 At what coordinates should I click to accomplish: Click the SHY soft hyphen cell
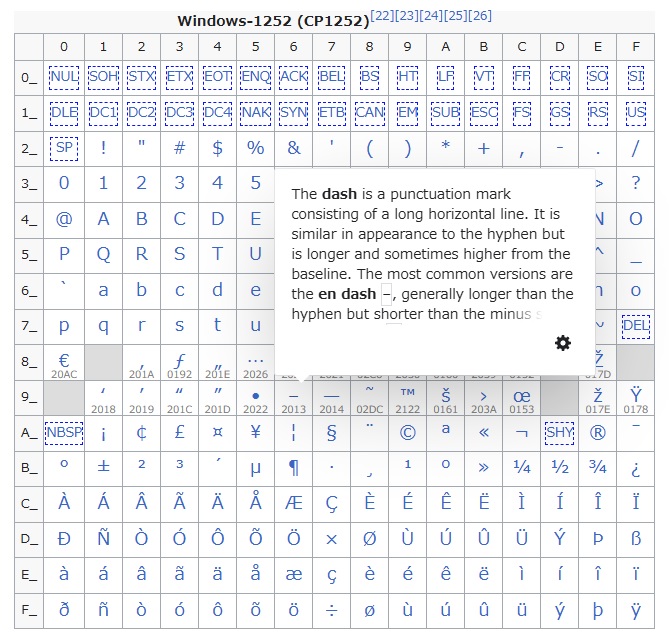click(x=559, y=433)
